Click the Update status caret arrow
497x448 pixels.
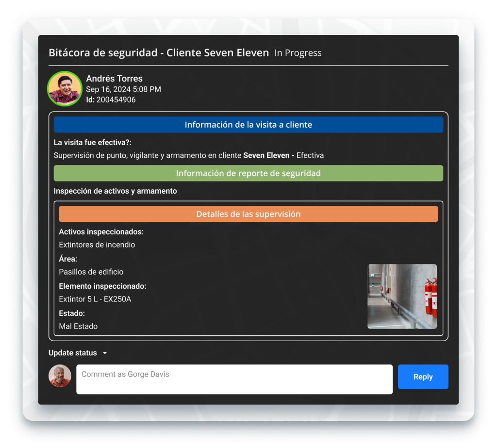105,353
